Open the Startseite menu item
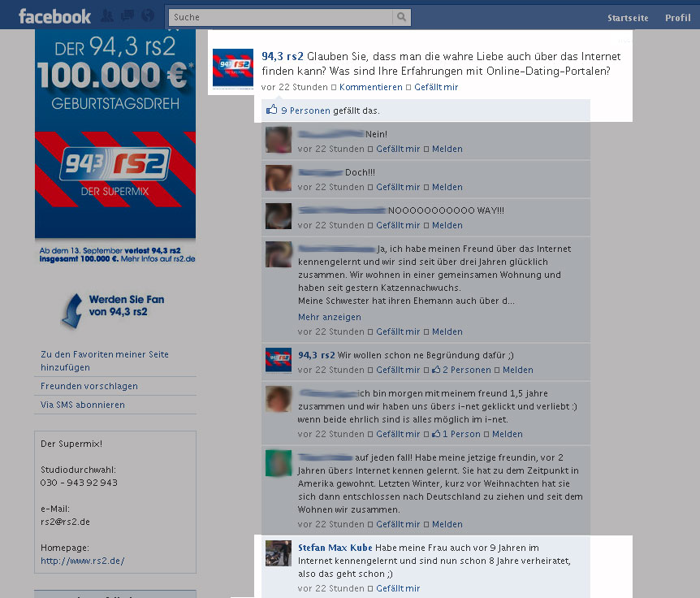The height and width of the screenshot is (598, 700). [628, 17]
